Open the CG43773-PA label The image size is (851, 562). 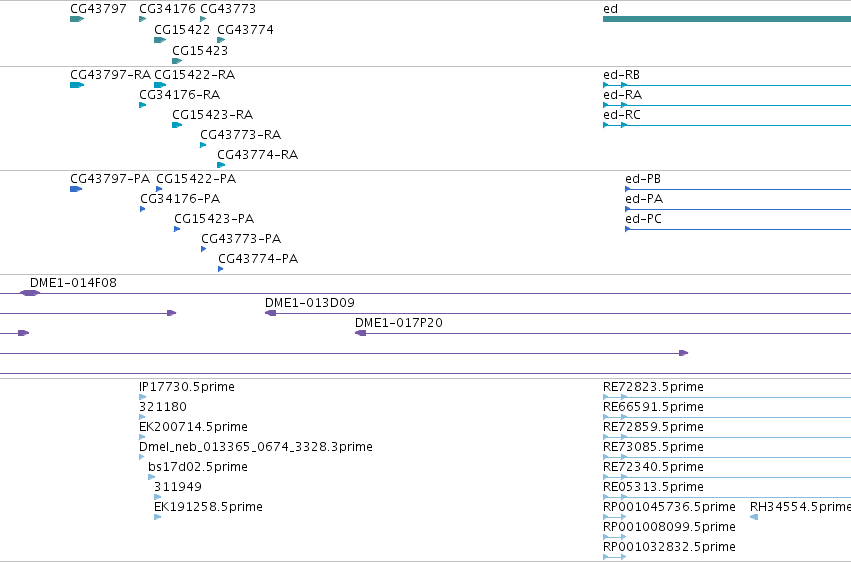coord(241,239)
